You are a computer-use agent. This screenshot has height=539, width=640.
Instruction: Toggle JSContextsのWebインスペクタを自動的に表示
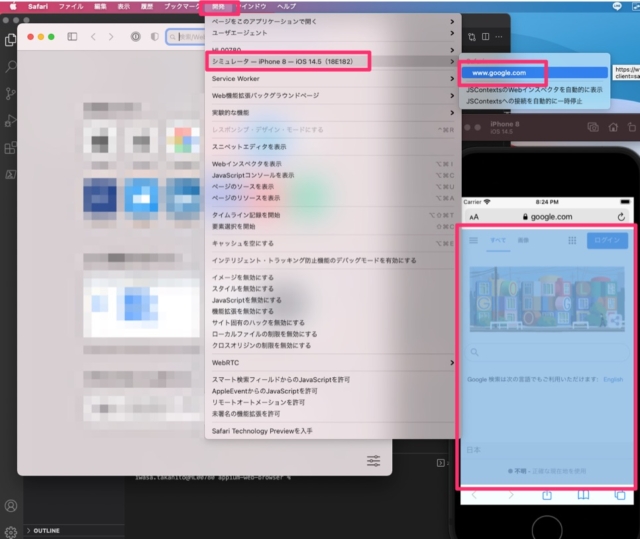535,90
